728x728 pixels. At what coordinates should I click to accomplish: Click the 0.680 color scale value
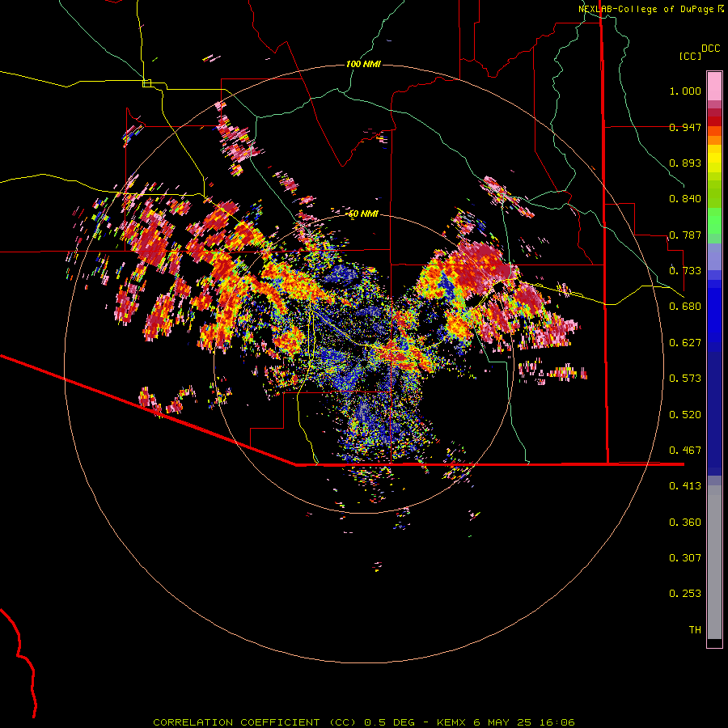(x=685, y=307)
